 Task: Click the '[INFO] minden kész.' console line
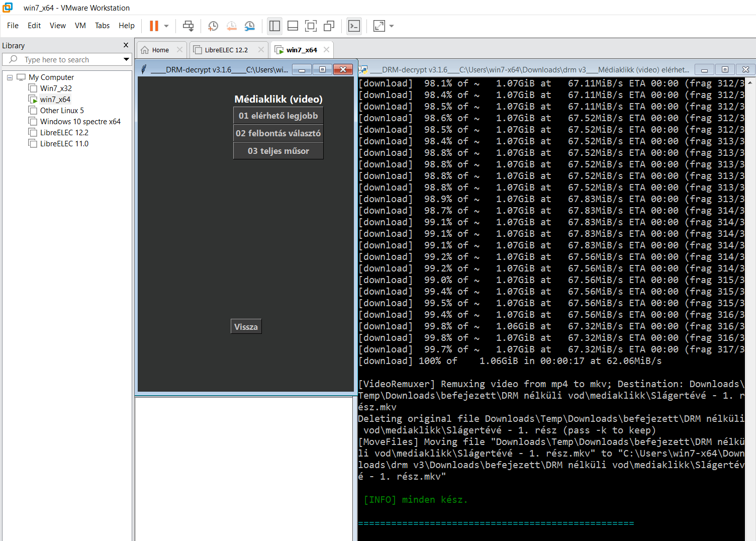pyautogui.click(x=415, y=500)
